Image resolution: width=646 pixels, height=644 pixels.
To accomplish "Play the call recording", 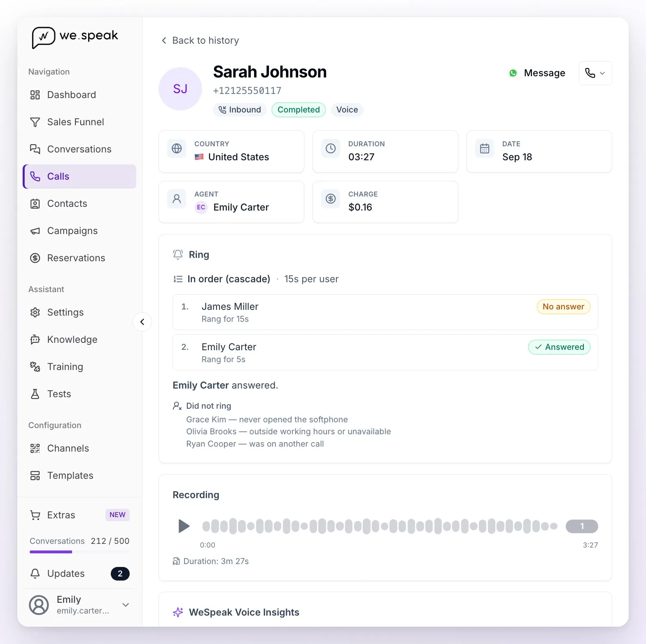I will coord(184,526).
